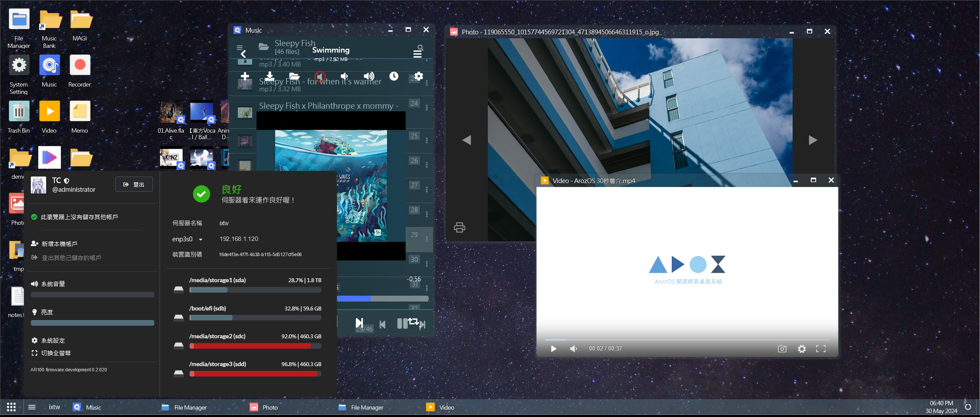Open the video player settings gear
This screenshot has height=417, width=980.
point(802,349)
